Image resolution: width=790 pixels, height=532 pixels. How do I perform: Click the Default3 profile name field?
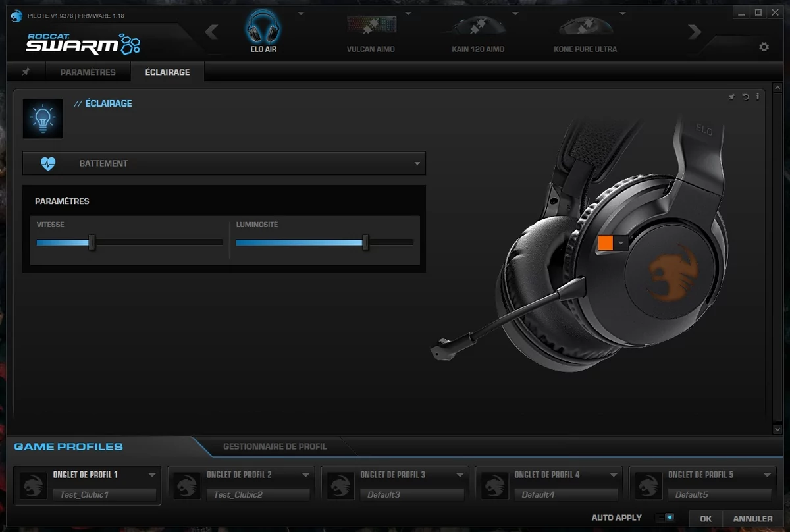[x=412, y=494]
